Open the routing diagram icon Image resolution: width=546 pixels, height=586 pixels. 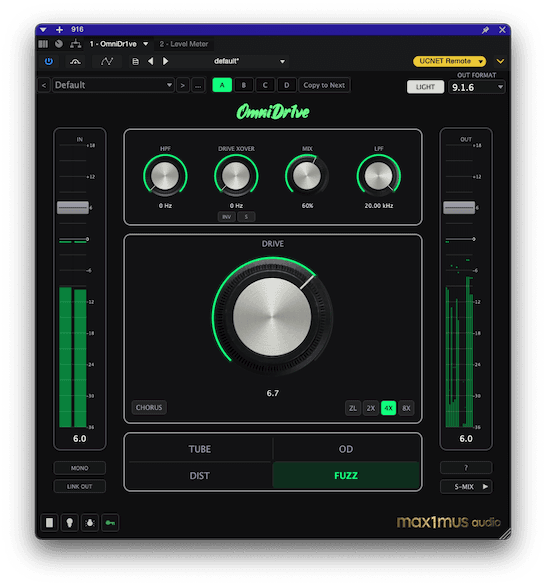(75, 44)
